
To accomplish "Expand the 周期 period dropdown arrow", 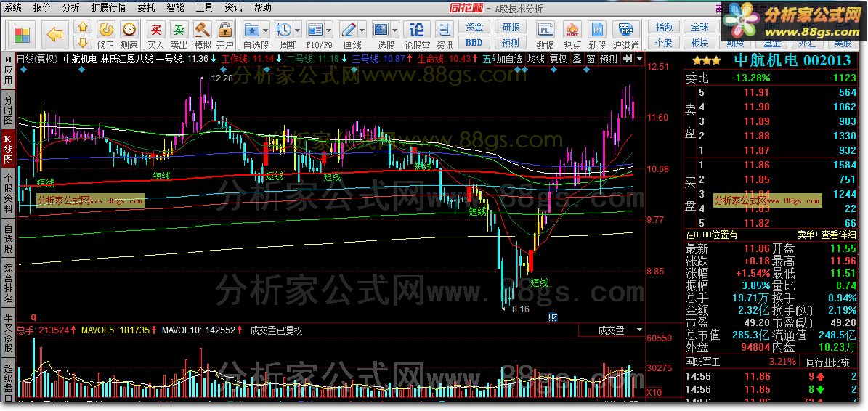I will point(298,30).
